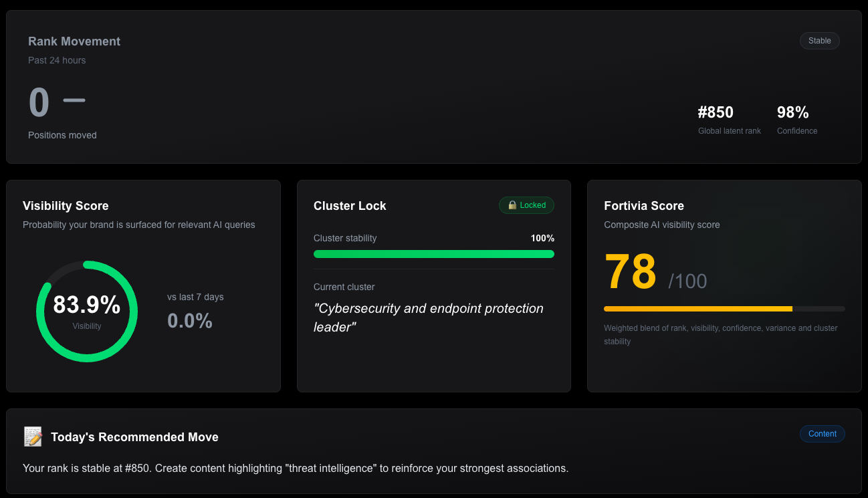Expand the Rank Movement card
Screen dimensions: 868x498
pos(434,87)
